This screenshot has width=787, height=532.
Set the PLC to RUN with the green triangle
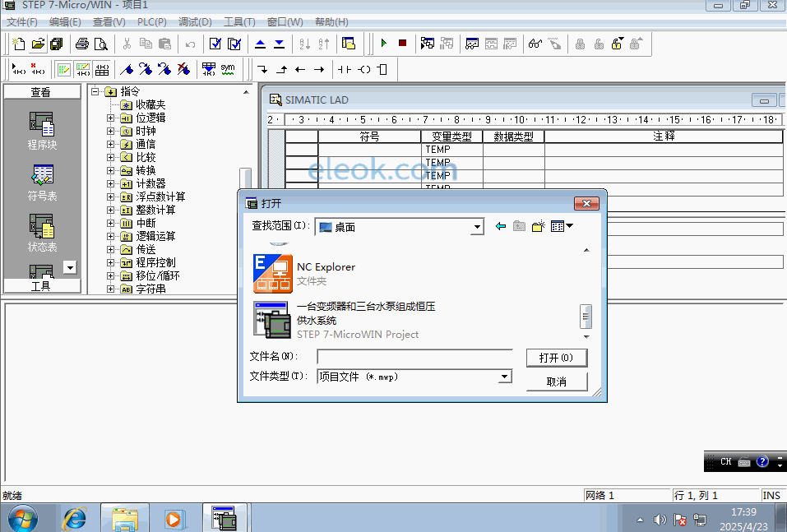tap(384, 43)
